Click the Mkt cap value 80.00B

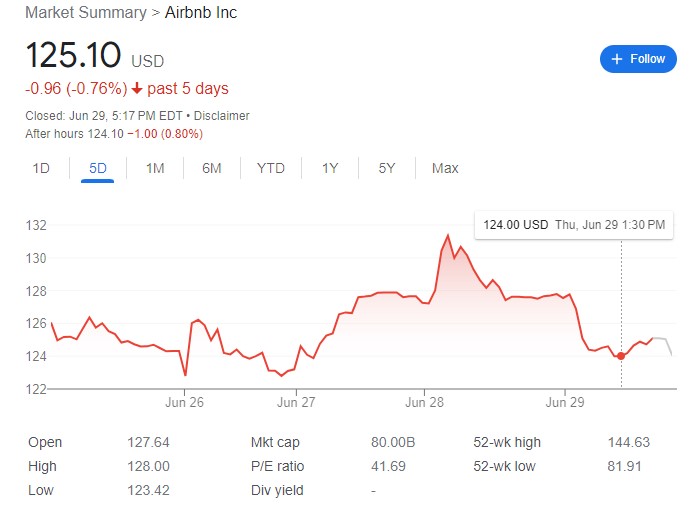pyautogui.click(x=391, y=442)
